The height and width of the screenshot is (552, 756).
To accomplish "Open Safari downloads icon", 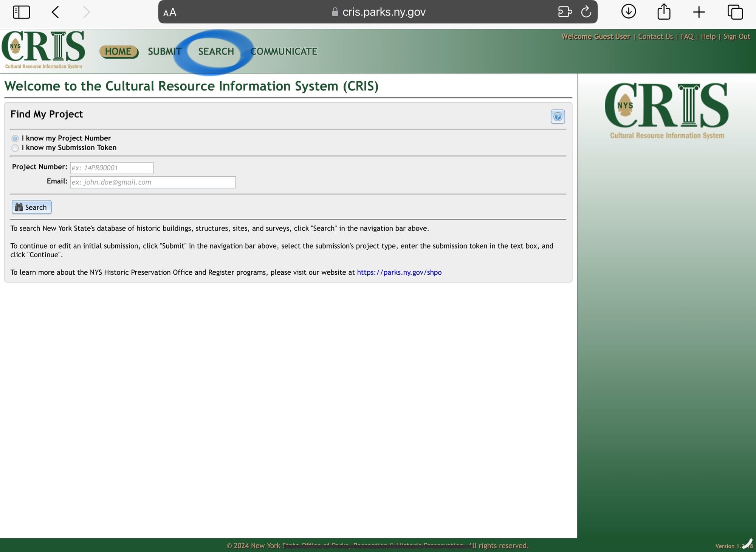I will click(x=628, y=11).
